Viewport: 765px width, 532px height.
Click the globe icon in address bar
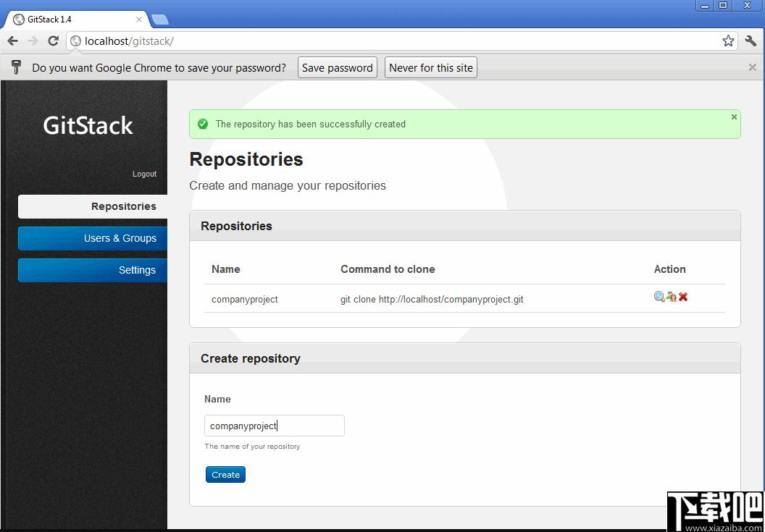75,41
